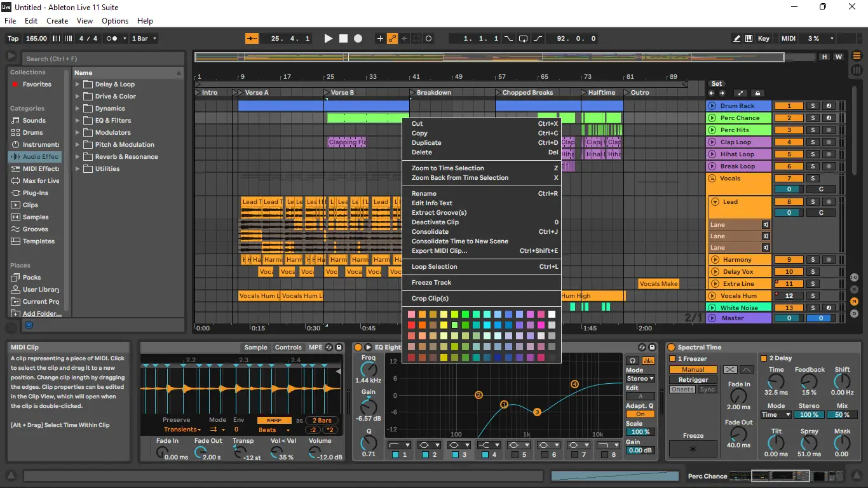Solo the Drum Rack track
This screenshot has width=868, height=488.
(812, 106)
